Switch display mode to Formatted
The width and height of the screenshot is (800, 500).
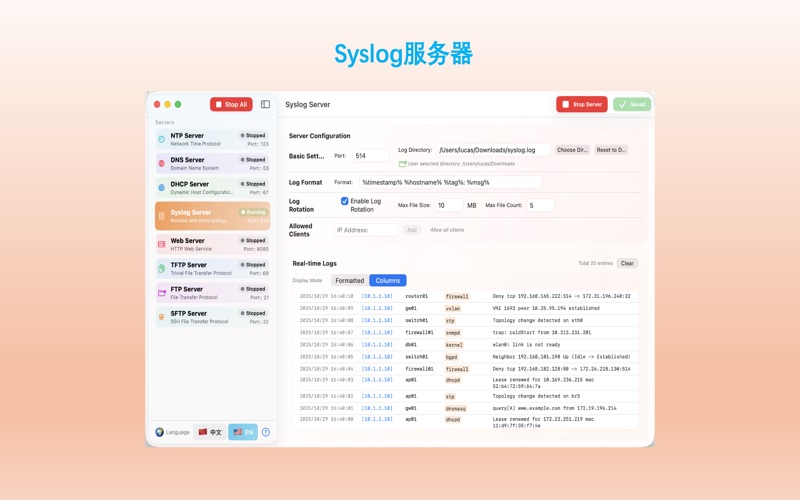tap(349, 281)
